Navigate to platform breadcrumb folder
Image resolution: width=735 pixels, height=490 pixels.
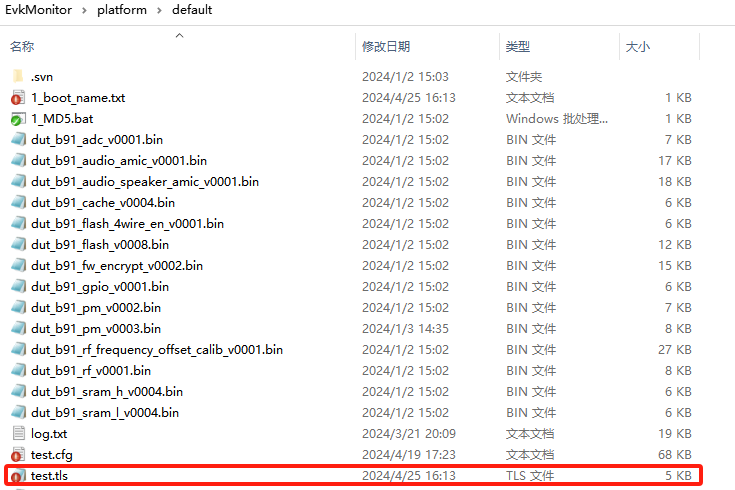tap(121, 10)
